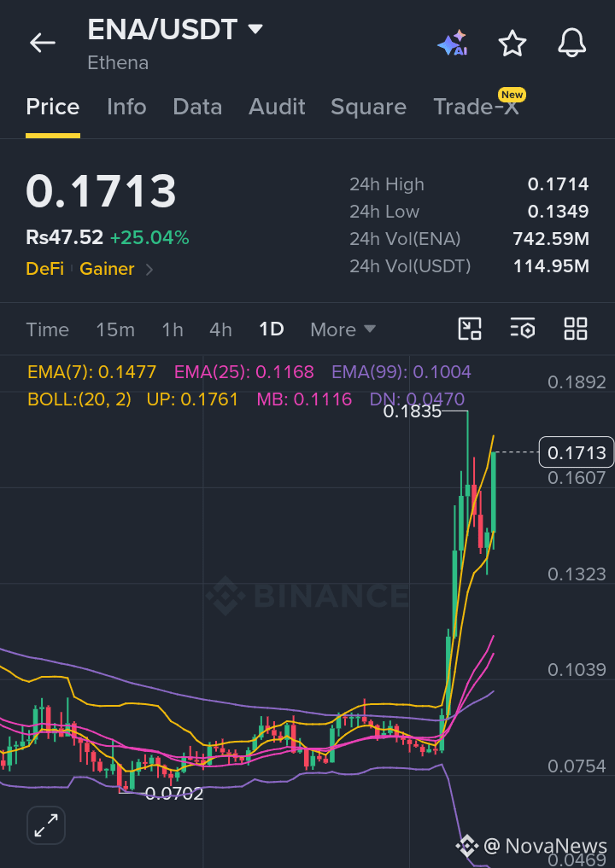The height and width of the screenshot is (868, 615).
Task: Select the Time chart interval
Action: (x=48, y=330)
